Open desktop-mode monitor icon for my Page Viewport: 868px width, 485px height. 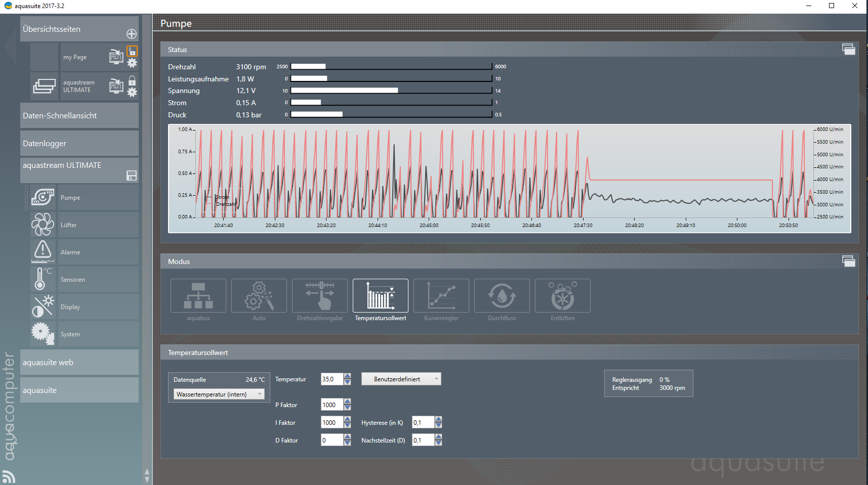pos(116,57)
